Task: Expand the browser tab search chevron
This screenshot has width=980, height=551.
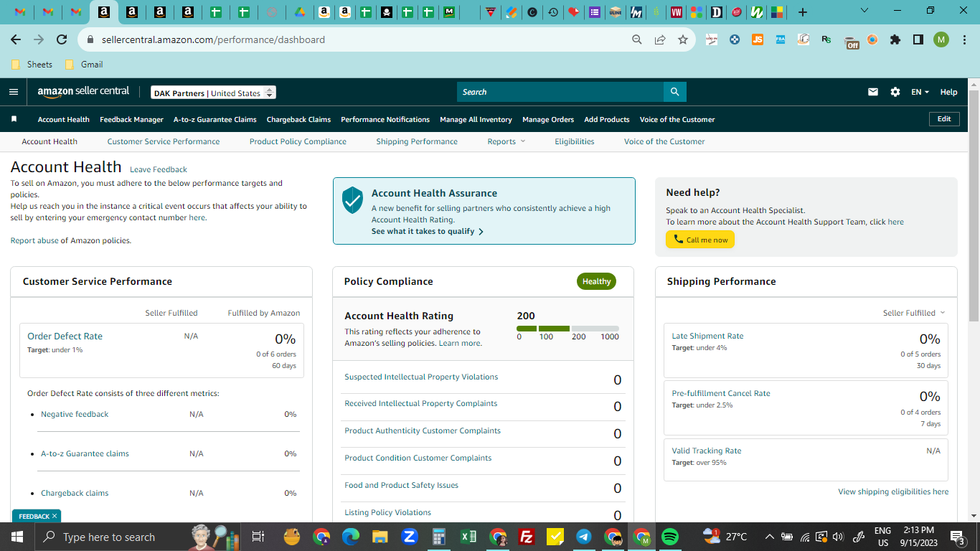Action: pos(864,11)
